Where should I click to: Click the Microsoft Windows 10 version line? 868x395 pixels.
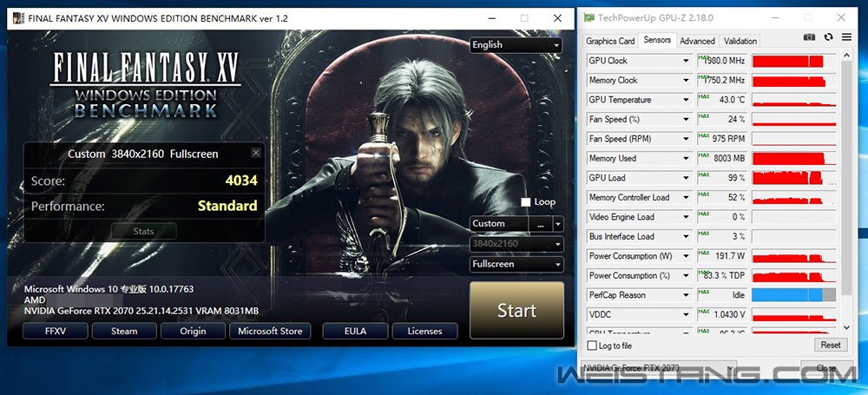pos(108,289)
